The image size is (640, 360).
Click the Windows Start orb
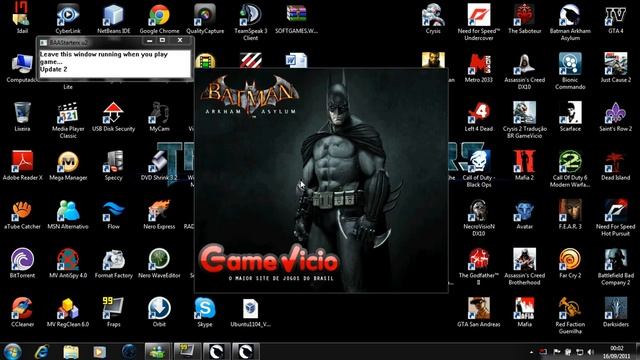12,351
